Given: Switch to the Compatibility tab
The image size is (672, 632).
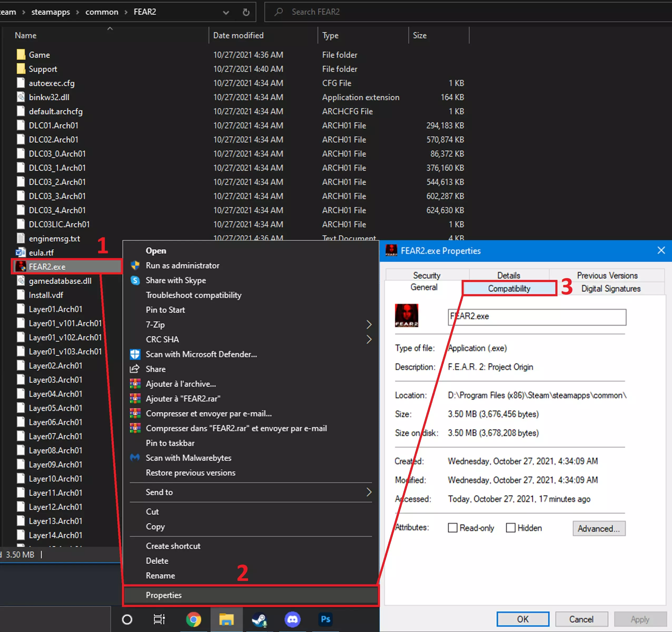Looking at the screenshot, I should (509, 289).
